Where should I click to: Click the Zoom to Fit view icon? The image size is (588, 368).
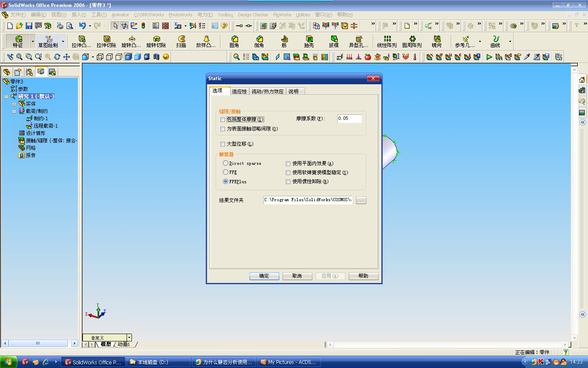19,57
